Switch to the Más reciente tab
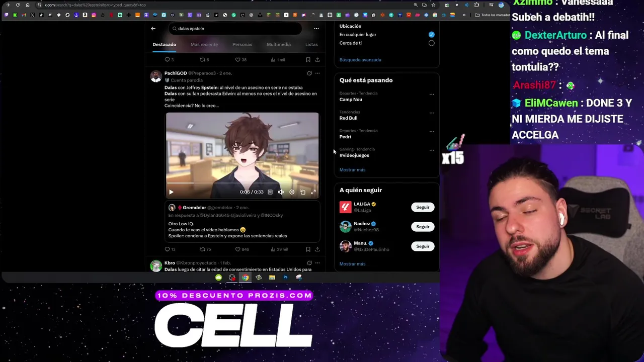Screen dimensions: 644x362 (x=204, y=45)
